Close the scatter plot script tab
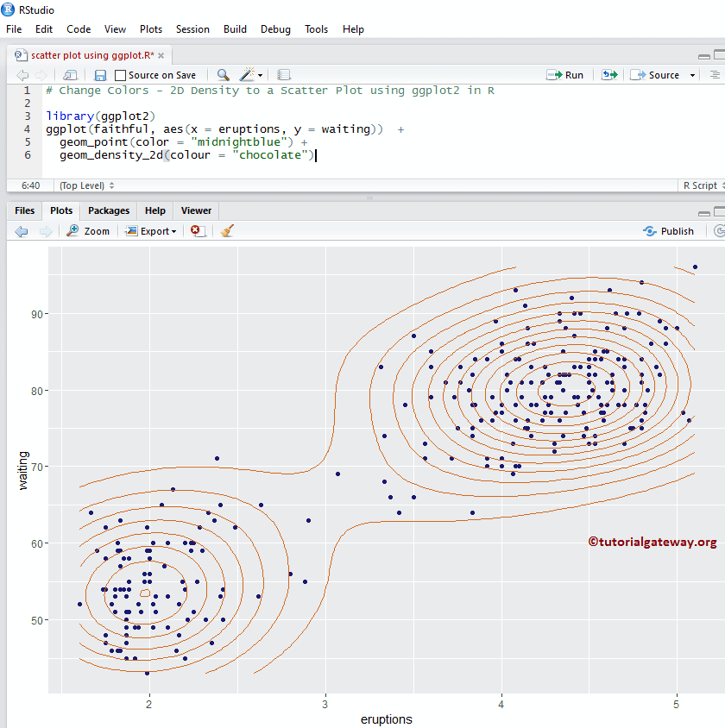 tap(161, 55)
